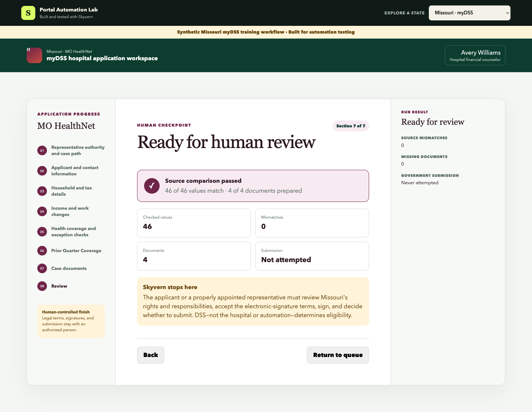532x412 pixels.
Task: Select step 03 circle badge
Action: click(x=42, y=191)
